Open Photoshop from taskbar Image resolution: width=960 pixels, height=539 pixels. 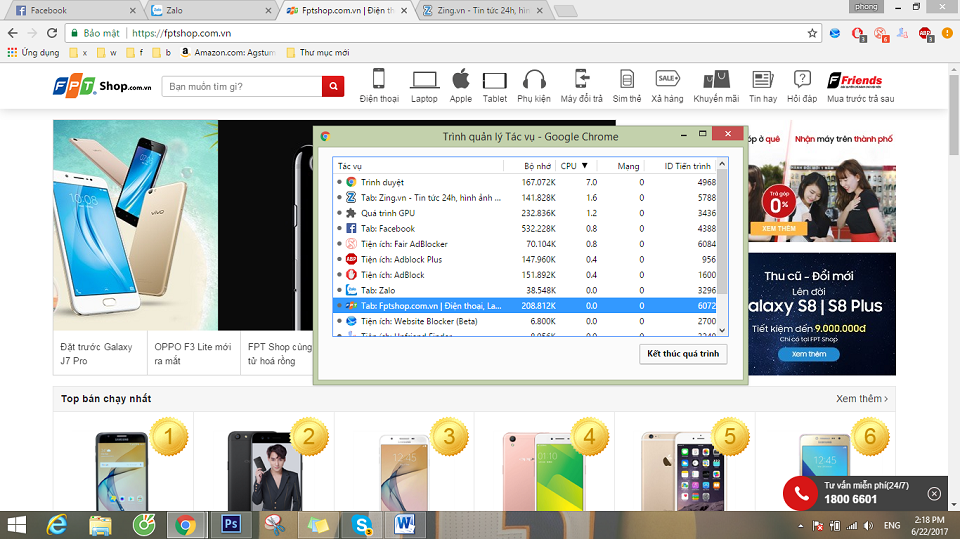coord(231,525)
